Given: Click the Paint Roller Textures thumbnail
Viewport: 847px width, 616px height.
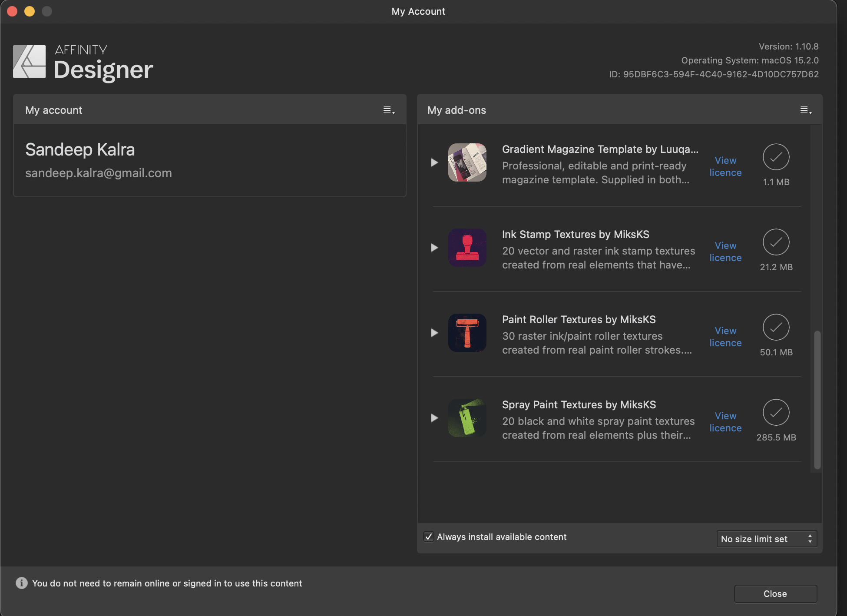Looking at the screenshot, I should point(467,333).
